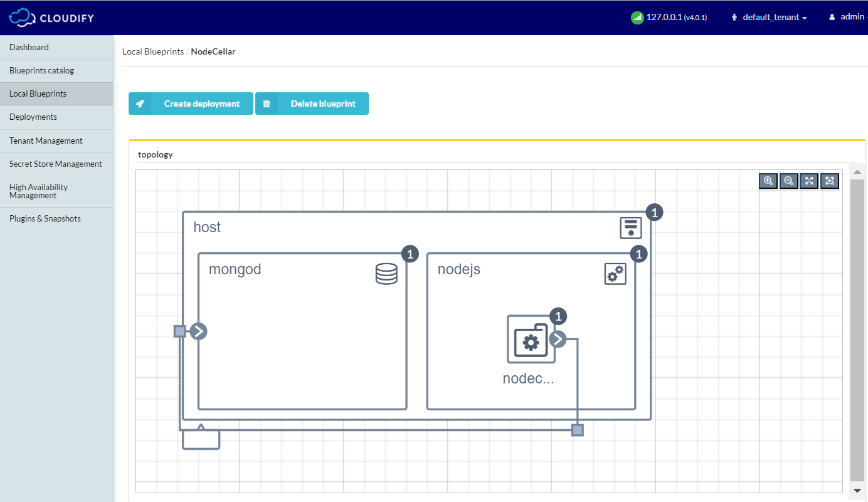
Task: Go to Blueprints catalog page
Action: point(56,70)
